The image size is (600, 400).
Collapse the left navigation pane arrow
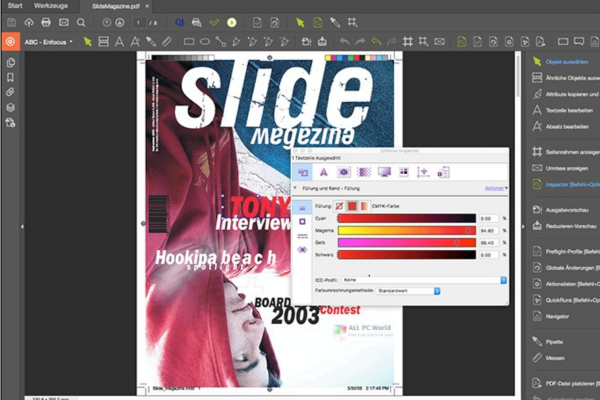(x=22, y=227)
